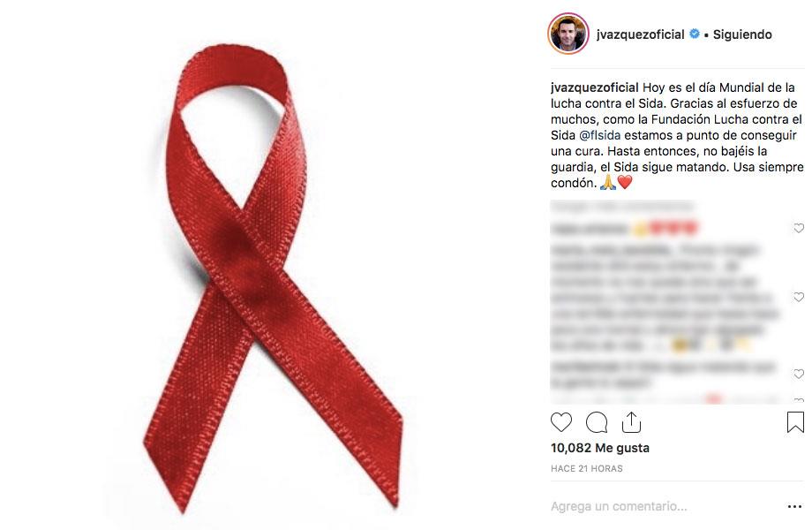Like the third comment's small heart
The image size is (812, 530).
799,374
